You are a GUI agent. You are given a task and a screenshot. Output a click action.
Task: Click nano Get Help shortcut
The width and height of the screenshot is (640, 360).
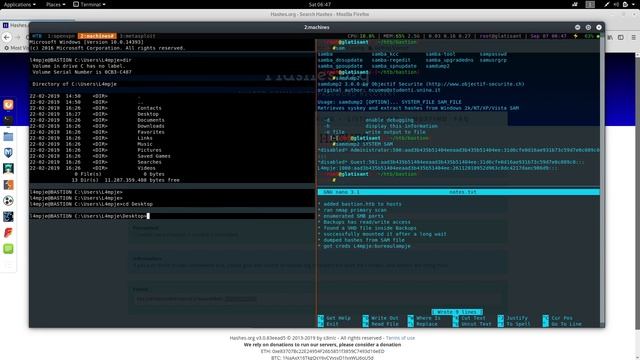pyautogui.click(x=334, y=318)
